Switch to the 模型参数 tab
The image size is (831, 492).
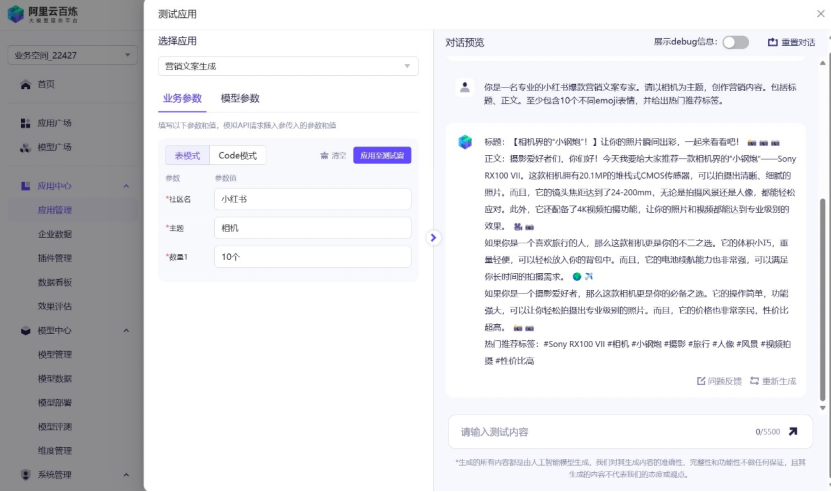click(x=240, y=99)
